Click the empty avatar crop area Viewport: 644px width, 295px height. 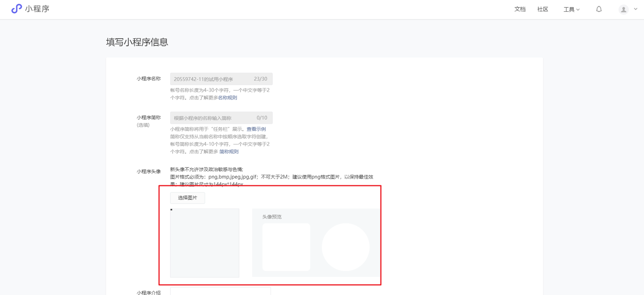click(205, 243)
